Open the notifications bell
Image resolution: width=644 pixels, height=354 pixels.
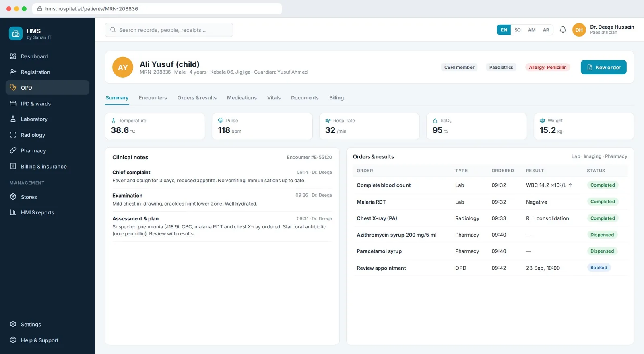click(x=563, y=30)
